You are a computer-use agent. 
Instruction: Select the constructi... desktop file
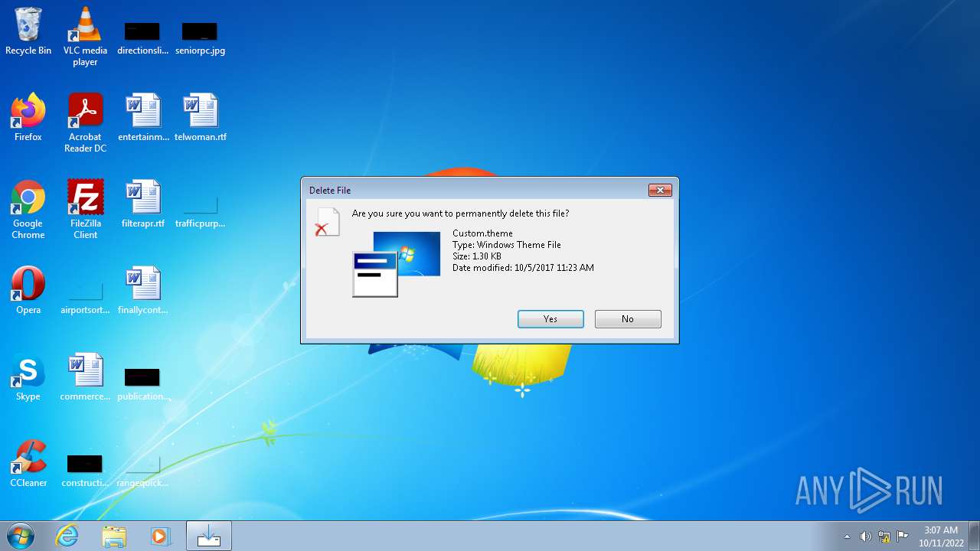(85, 471)
